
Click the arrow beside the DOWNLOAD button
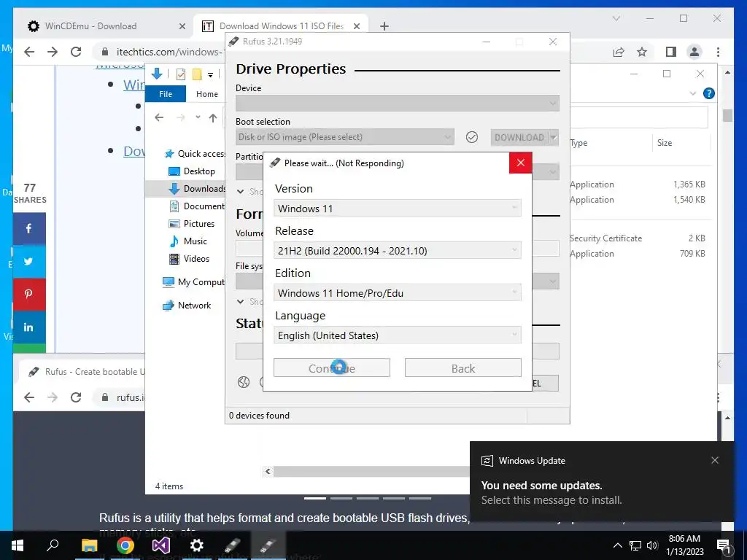pyautogui.click(x=554, y=137)
